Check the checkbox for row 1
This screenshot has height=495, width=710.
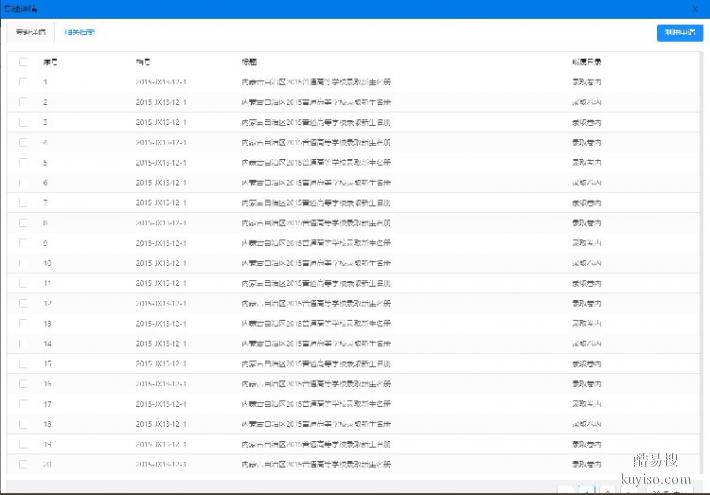pos(23,82)
